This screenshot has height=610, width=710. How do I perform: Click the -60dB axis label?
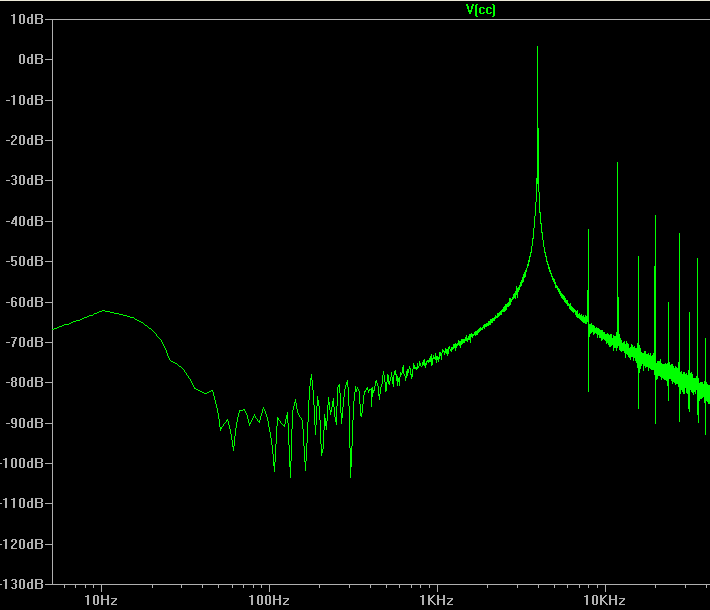pos(24,302)
